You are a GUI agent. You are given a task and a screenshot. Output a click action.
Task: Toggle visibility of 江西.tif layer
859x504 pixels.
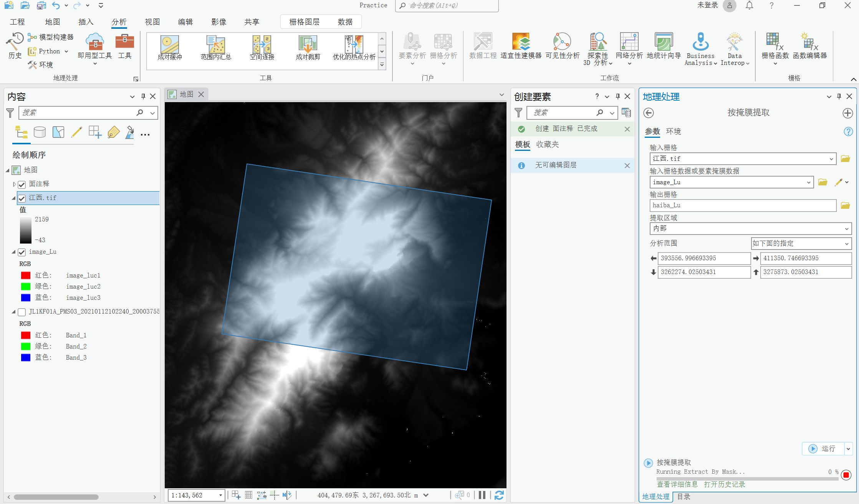22,198
